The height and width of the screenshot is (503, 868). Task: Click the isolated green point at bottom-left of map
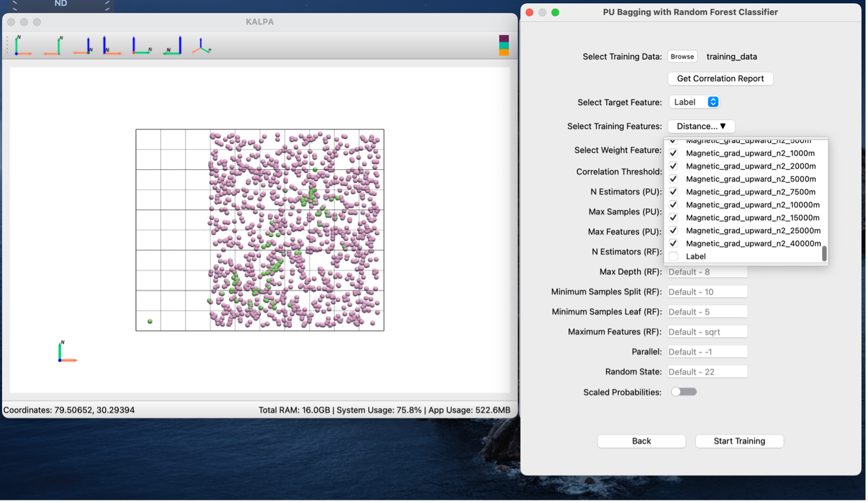pos(150,321)
